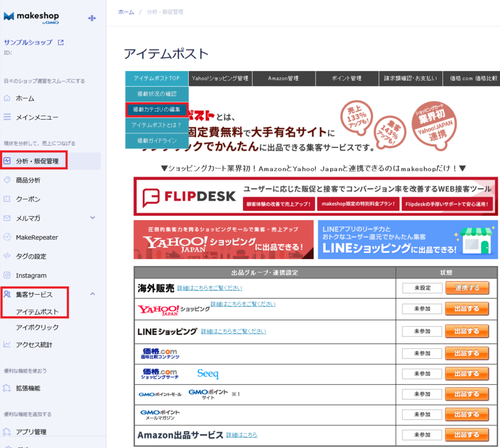Open タグの設定 in the sidebar
500x448 pixels.
[x=31, y=256]
